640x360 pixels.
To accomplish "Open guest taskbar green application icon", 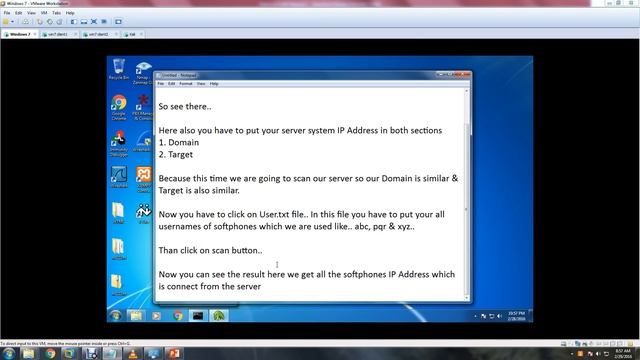I will [219, 316].
